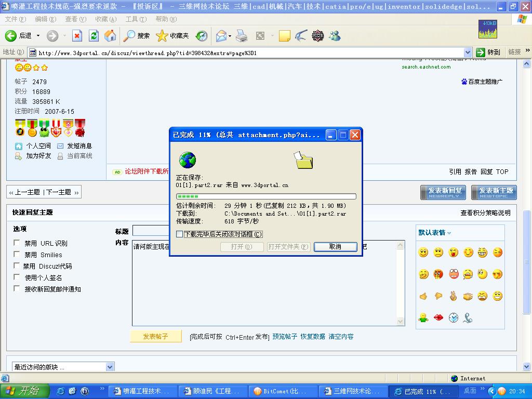The width and height of the screenshot is (532, 399).
Task: Insert the victory hand emoticon
Action: 453,296
